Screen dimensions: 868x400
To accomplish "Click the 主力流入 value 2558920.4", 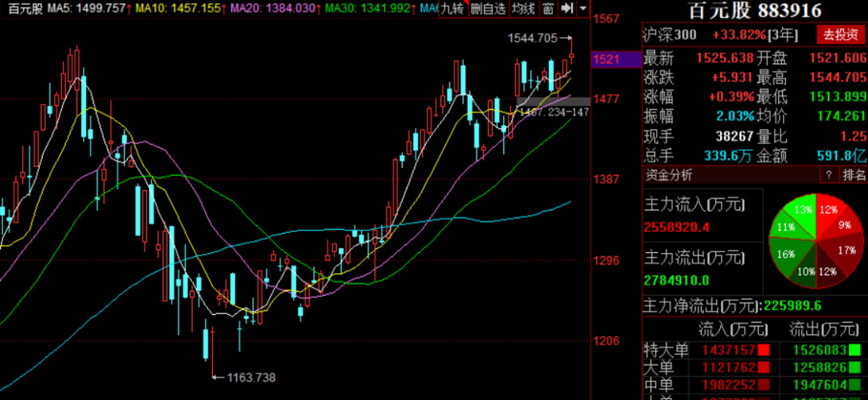I will click(x=677, y=227).
